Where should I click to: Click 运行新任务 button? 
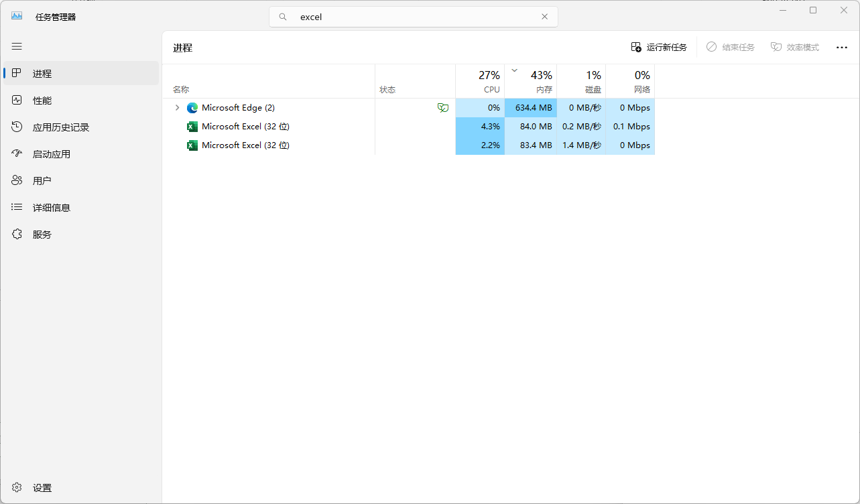pyautogui.click(x=659, y=47)
